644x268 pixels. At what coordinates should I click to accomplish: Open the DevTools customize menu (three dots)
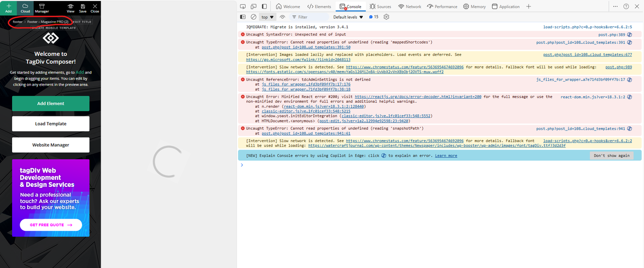(x=616, y=7)
